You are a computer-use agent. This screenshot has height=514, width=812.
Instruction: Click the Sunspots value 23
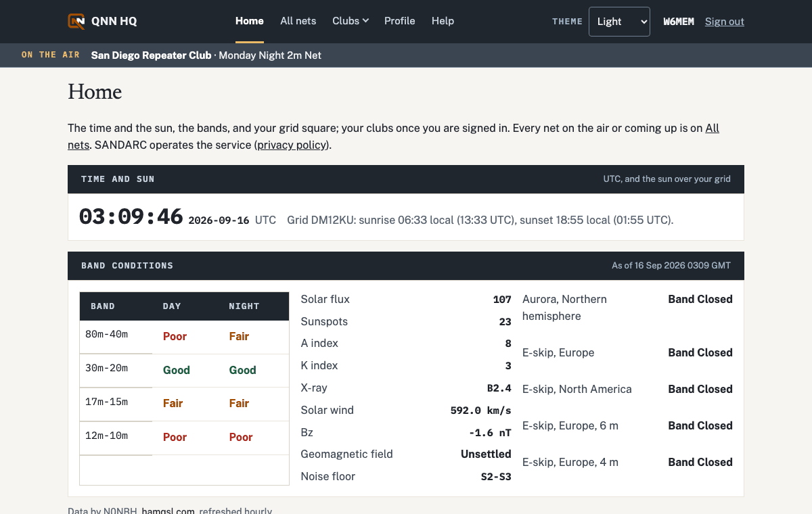point(505,322)
